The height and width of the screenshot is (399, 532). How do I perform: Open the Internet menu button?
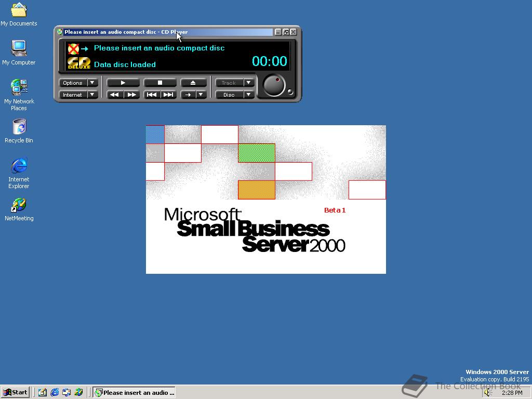73,95
